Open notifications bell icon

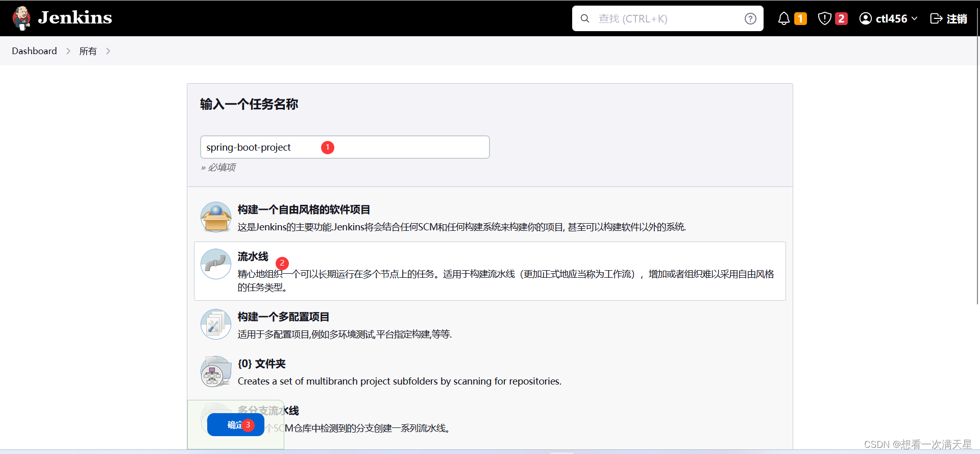point(783,18)
